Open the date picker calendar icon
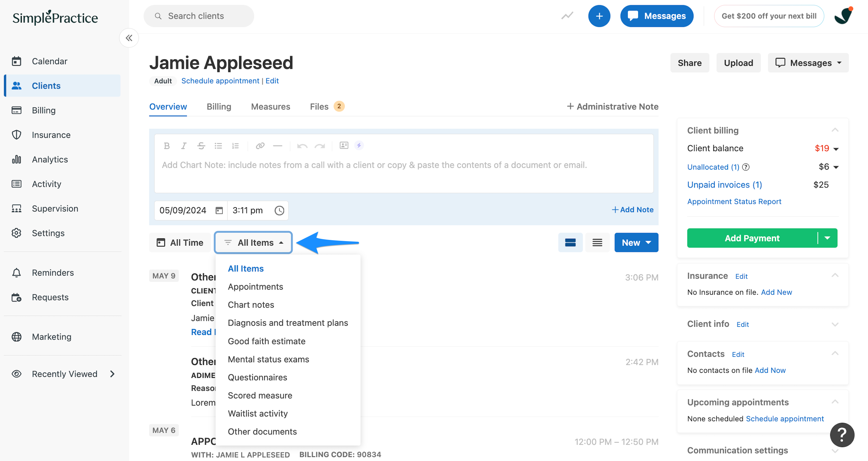The width and height of the screenshot is (868, 461). pyautogui.click(x=219, y=210)
